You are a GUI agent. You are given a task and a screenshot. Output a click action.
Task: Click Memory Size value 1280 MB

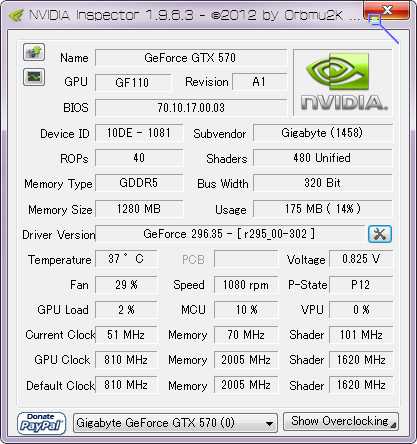[x=139, y=209]
